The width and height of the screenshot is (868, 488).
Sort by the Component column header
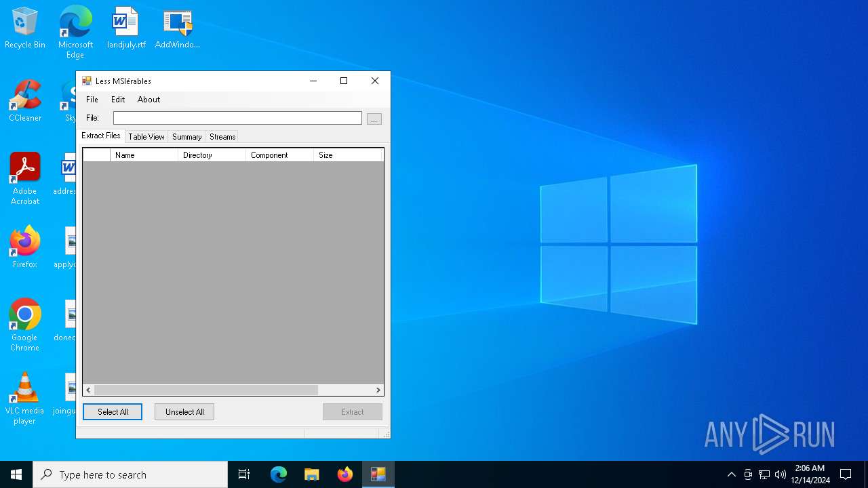(279, 155)
